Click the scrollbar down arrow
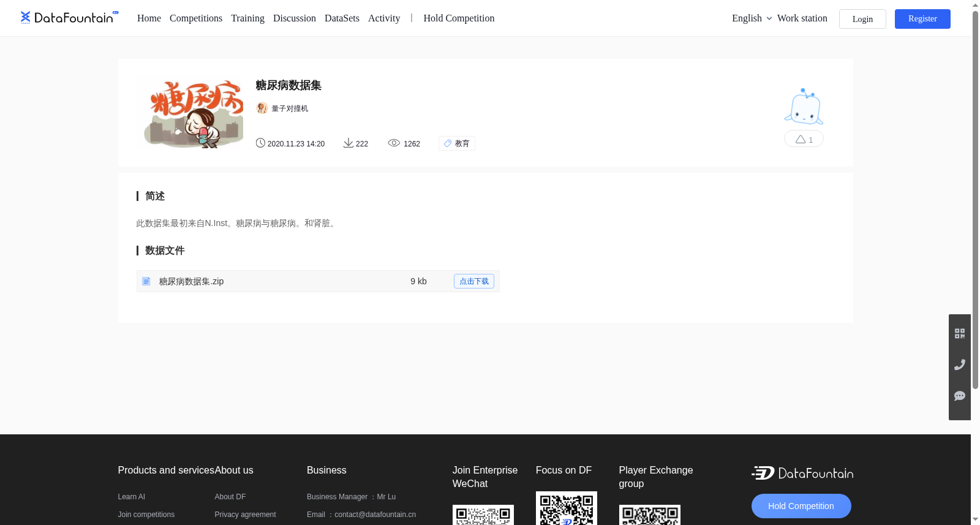The width and height of the screenshot is (980, 525). tap(975, 519)
